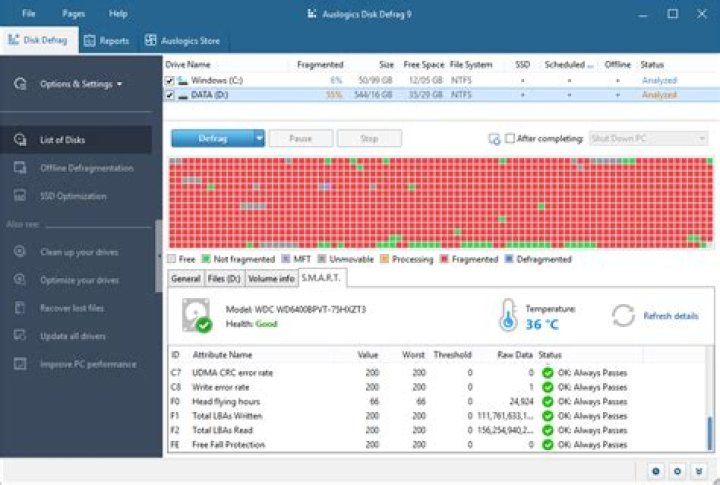720x485 pixels.
Task: Open the Offline Defragmentation icon in sidebar
Action: click(20, 168)
